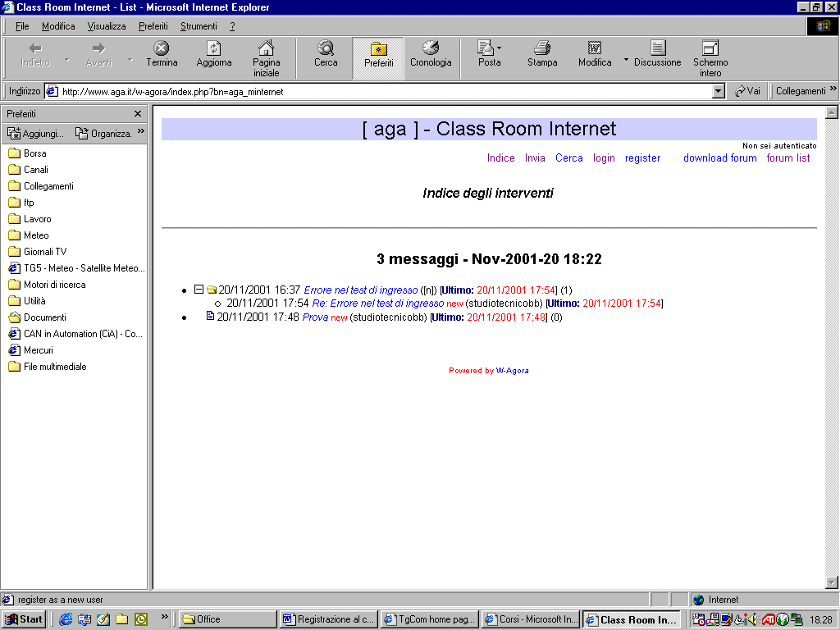Open Pagina iniziale home icon
This screenshot has width=840, height=630.
tap(266, 49)
